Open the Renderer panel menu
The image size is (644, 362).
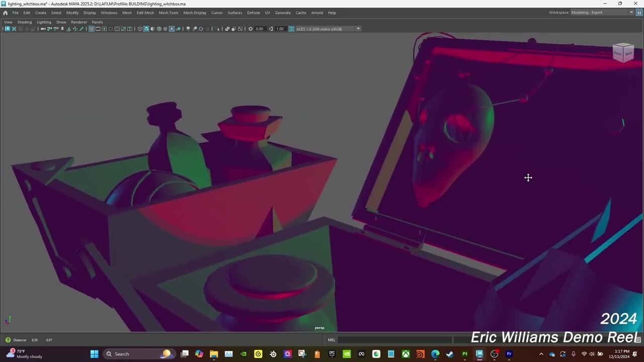[x=79, y=22]
